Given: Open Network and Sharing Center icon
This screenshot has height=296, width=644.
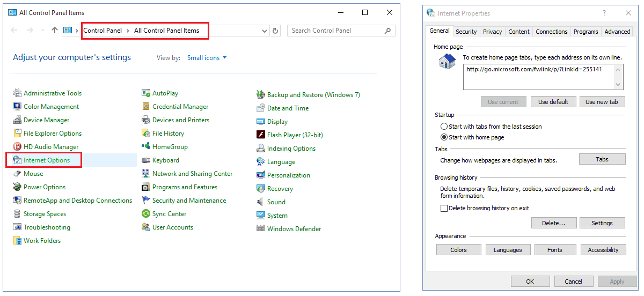Looking at the screenshot, I should [x=146, y=174].
